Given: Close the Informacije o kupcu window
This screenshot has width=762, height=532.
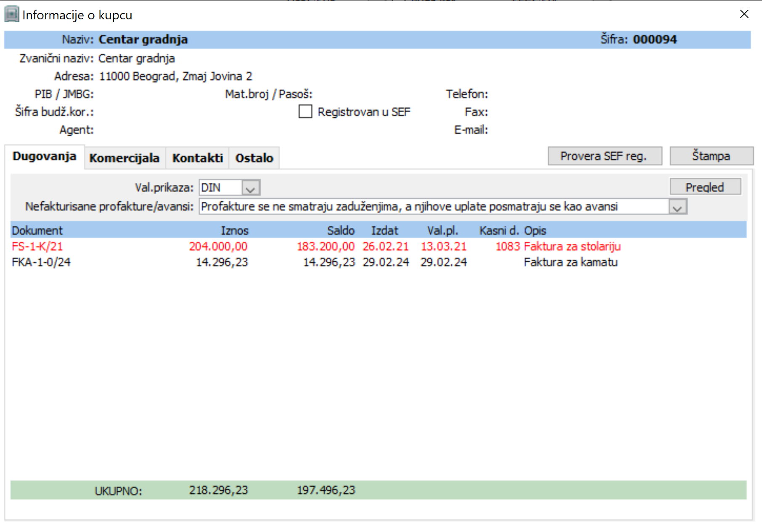Looking at the screenshot, I should pyautogui.click(x=744, y=14).
